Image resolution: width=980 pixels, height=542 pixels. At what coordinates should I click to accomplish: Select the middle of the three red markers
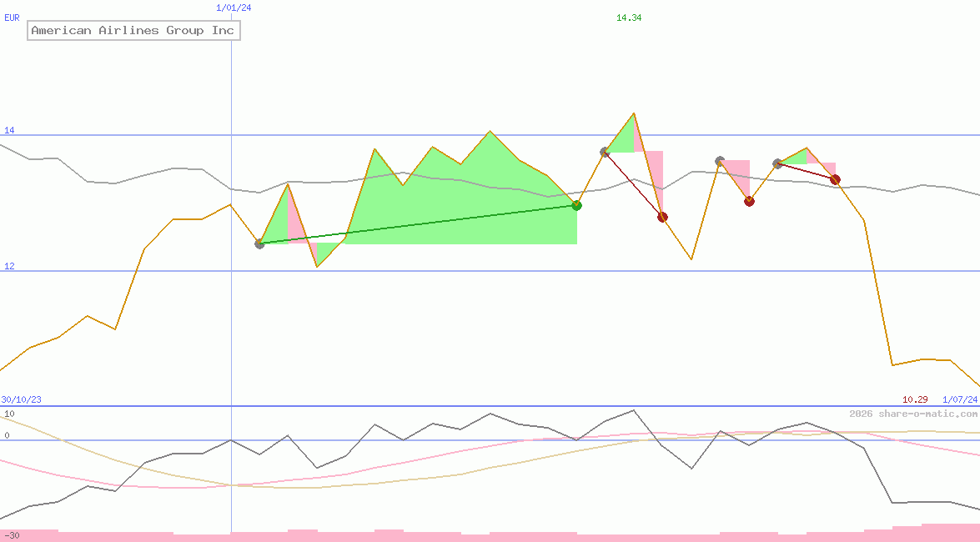(749, 201)
